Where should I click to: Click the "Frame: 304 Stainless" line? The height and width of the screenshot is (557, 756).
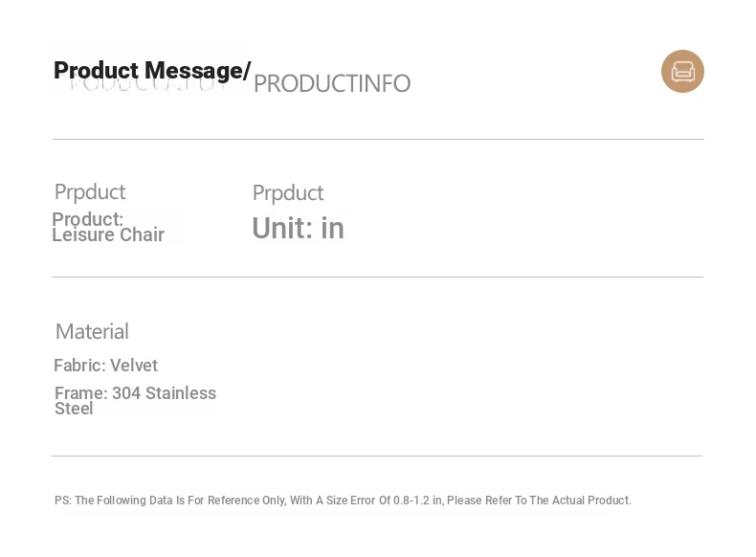135,393
